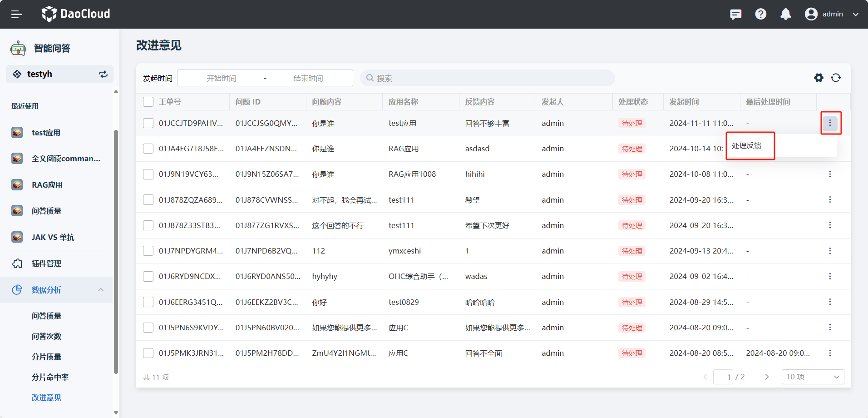Open 问答次数 in the sidebar

click(47, 336)
